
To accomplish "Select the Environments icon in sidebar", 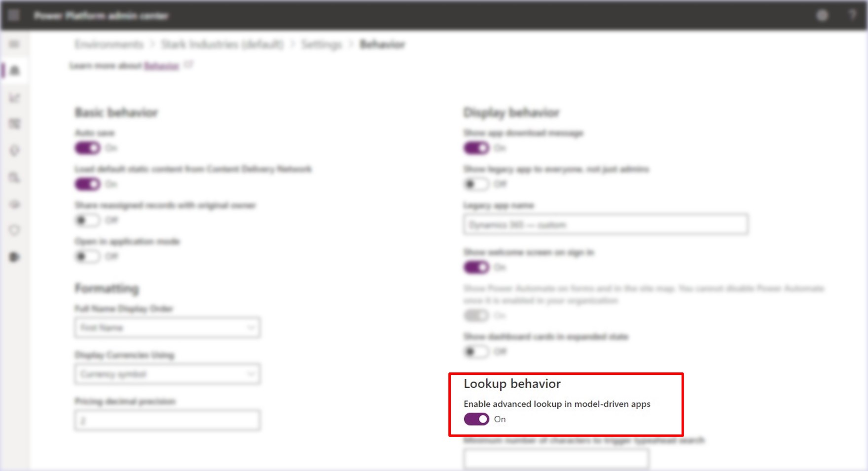I will tap(14, 71).
